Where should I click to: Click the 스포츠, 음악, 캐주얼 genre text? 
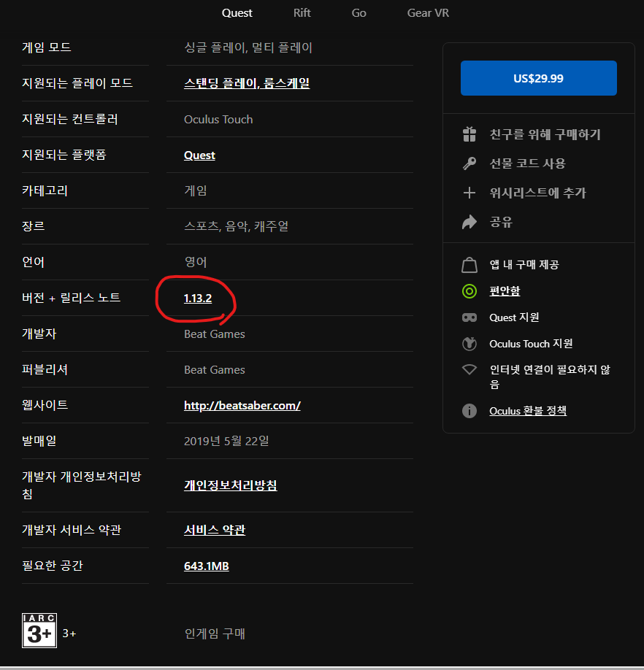tap(236, 226)
